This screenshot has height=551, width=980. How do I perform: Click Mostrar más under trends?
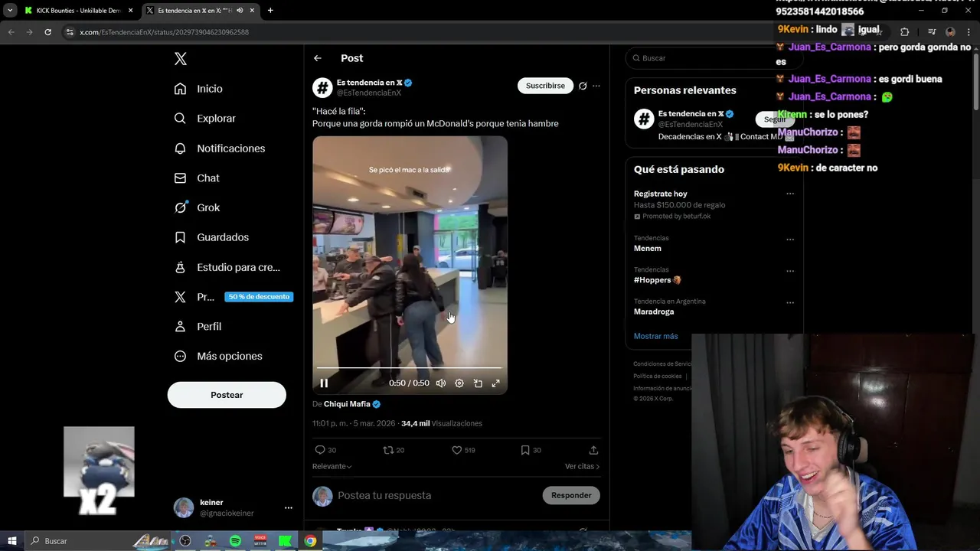tap(655, 336)
